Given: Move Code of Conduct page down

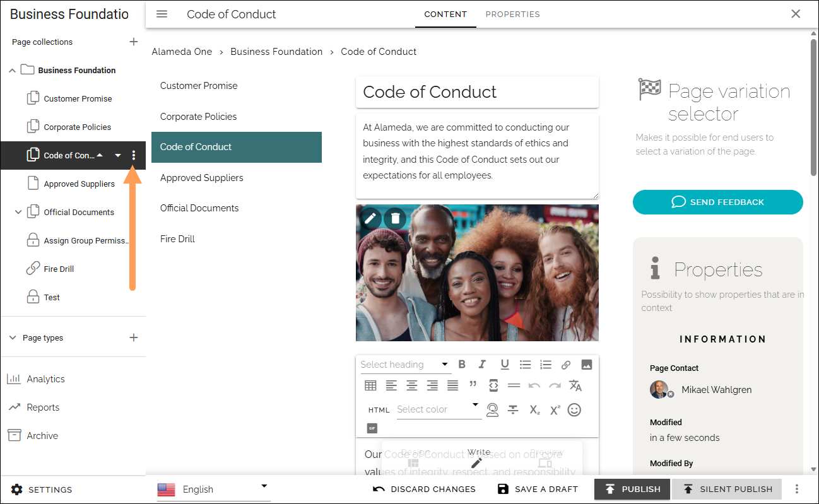Looking at the screenshot, I should [118, 156].
